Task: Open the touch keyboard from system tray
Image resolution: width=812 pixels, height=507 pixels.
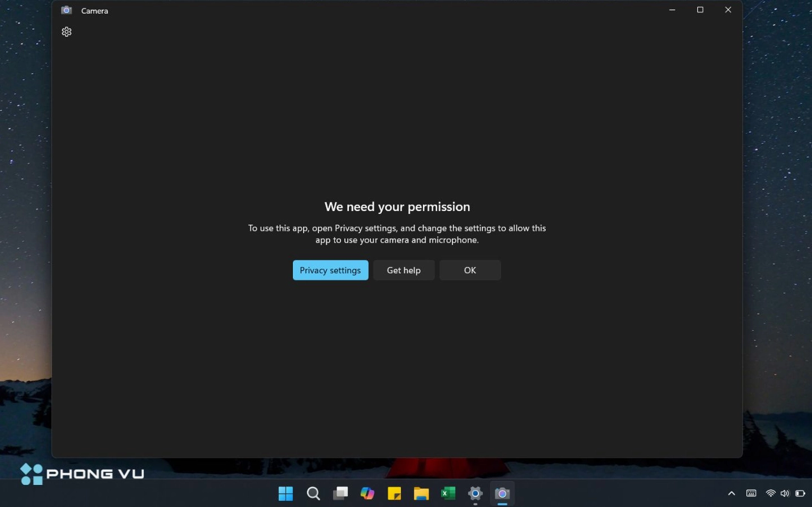Action: [750, 493]
